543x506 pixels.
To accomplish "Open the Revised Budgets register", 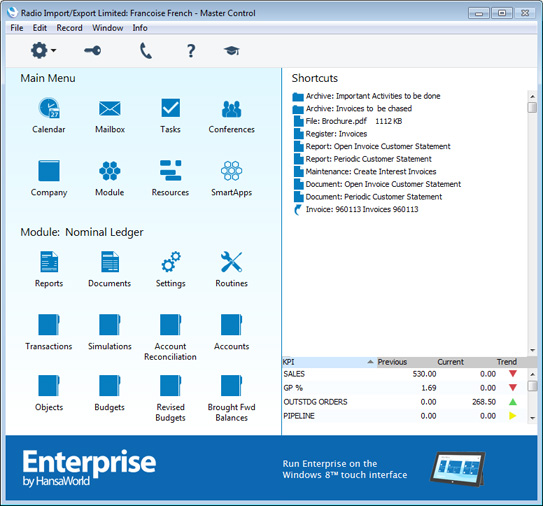I will 170,385.
